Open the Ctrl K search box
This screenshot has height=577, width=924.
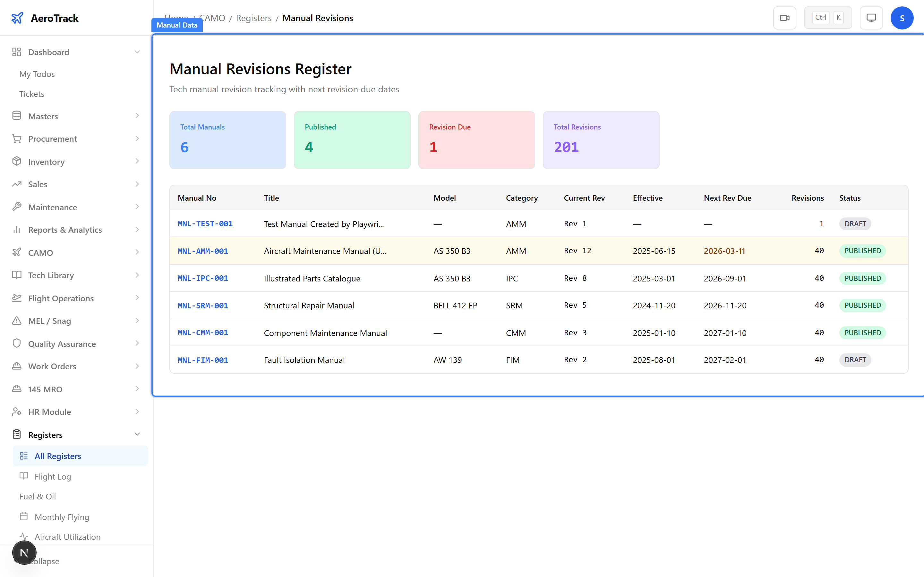827,17
